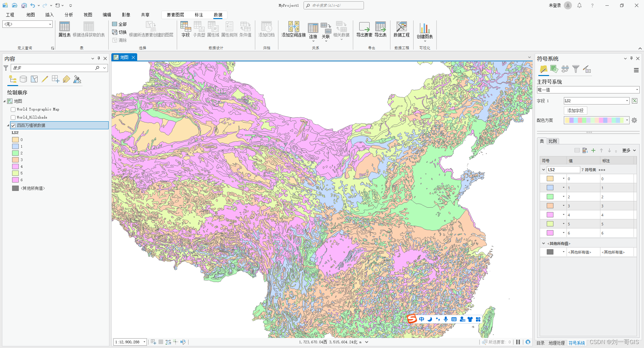Image resolution: width=644 pixels, height=348 pixels.
Task: Switch to the 目录 catalog pane tab
Action: click(x=540, y=343)
